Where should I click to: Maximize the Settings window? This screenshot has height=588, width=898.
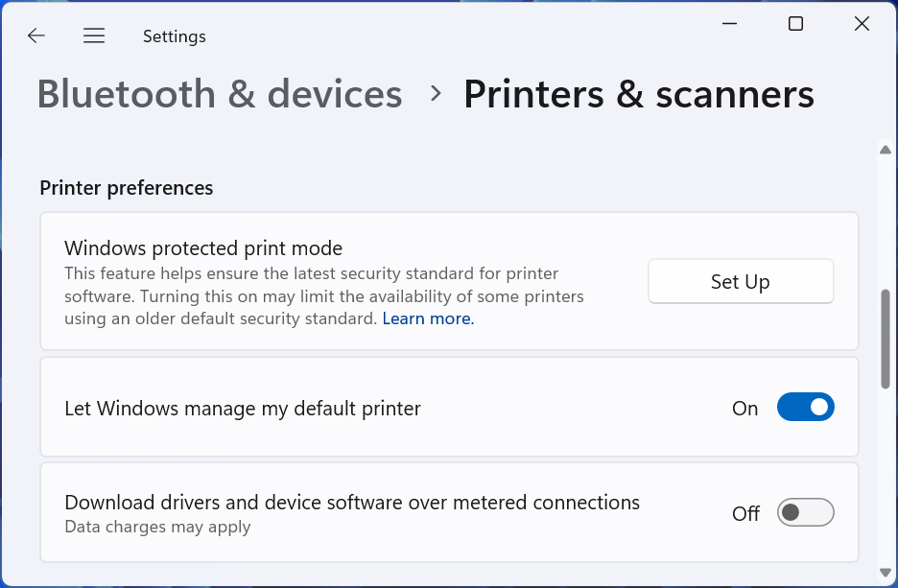(x=795, y=24)
